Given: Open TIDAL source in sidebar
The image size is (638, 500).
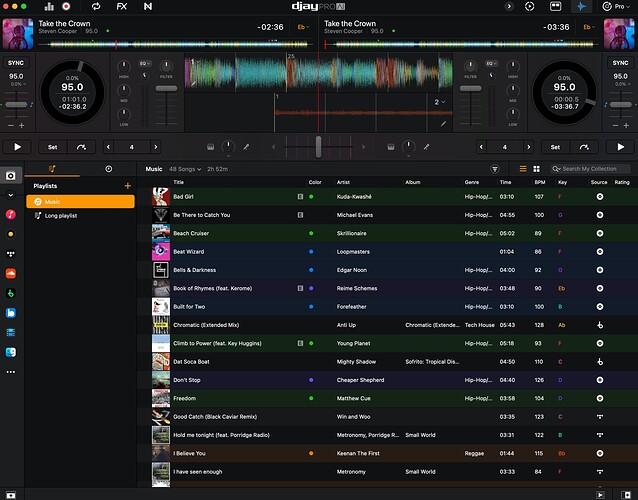Looking at the screenshot, I should coord(11,254).
